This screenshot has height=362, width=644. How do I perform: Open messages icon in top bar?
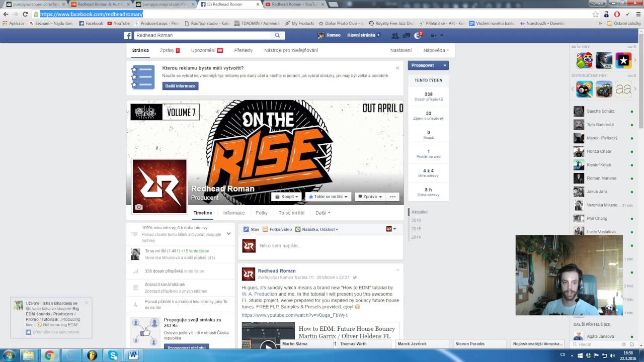[x=406, y=35]
